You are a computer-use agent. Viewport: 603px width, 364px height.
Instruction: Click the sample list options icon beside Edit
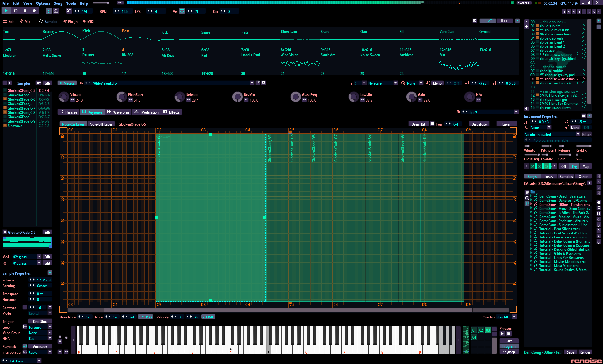(38, 83)
